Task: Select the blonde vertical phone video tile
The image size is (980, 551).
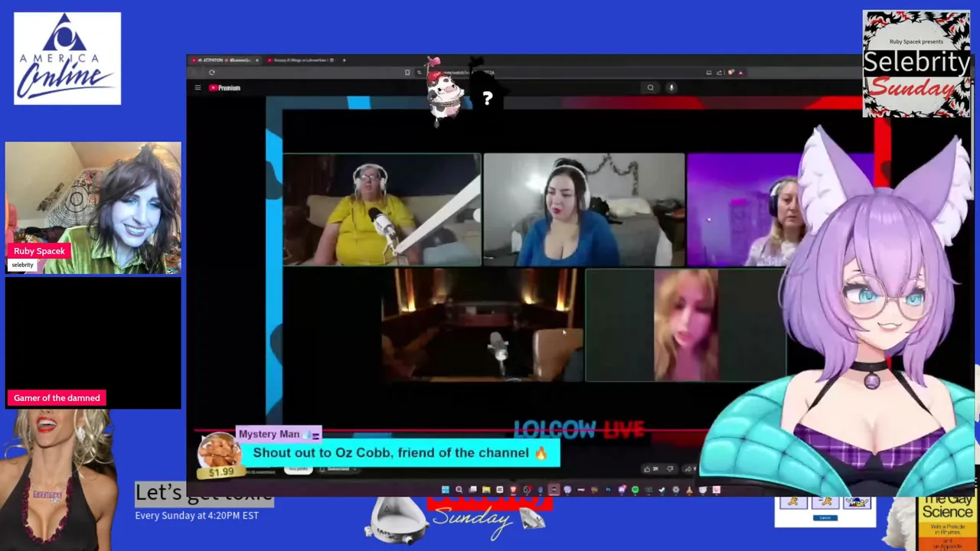Action: point(686,324)
